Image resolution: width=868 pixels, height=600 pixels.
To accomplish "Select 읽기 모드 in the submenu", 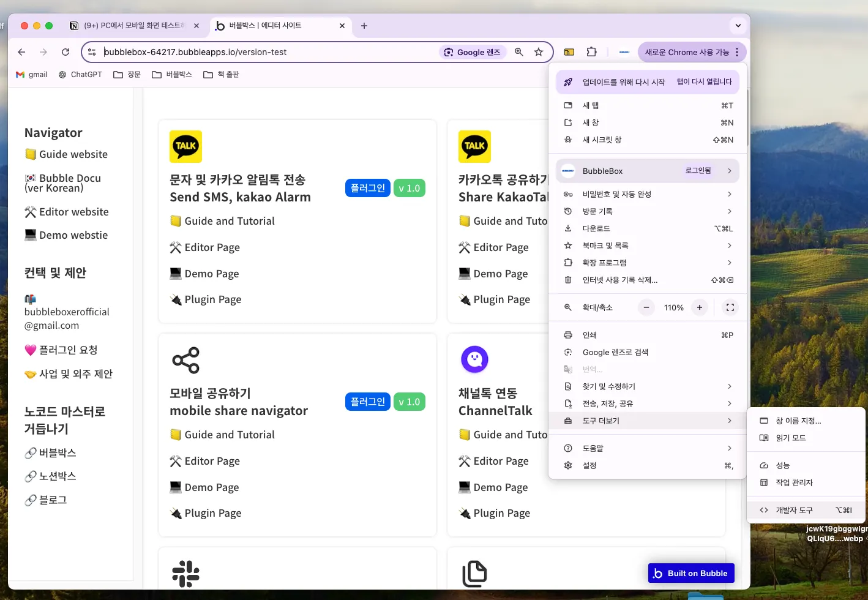I will (807, 438).
